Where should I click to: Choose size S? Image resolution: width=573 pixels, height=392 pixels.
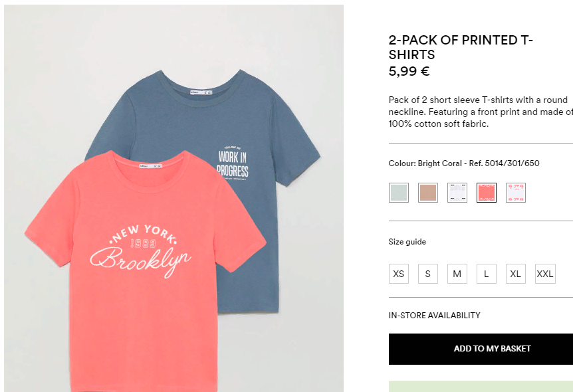[x=428, y=274]
